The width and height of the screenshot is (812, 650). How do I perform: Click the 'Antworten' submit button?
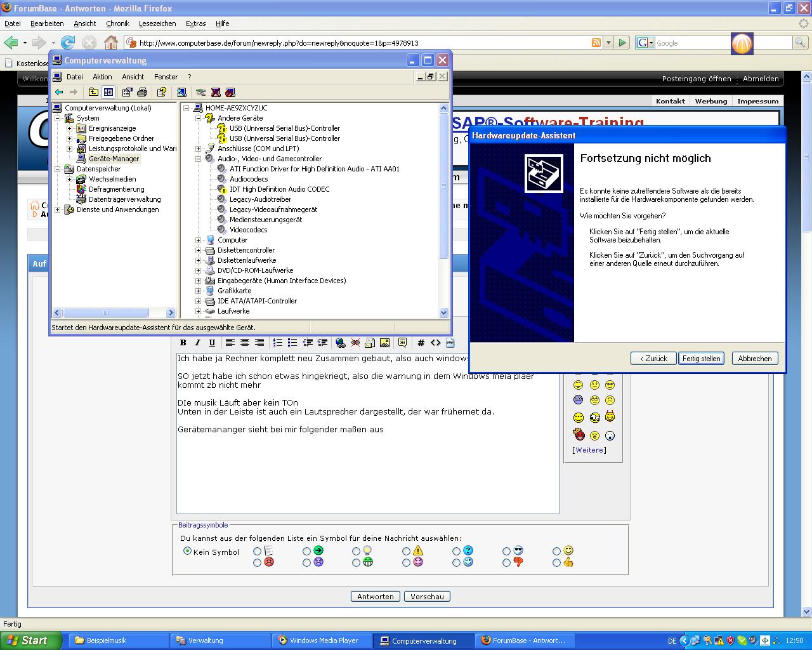[376, 597]
